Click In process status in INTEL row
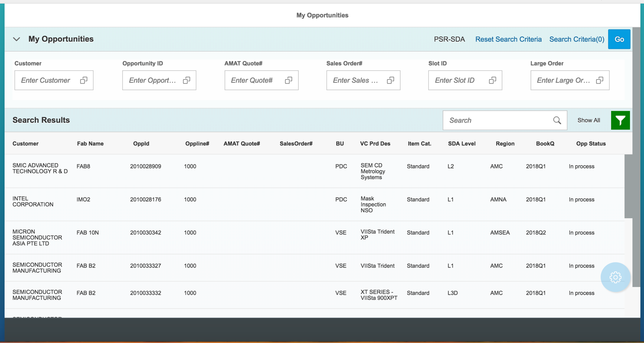The image size is (644, 343). click(582, 199)
